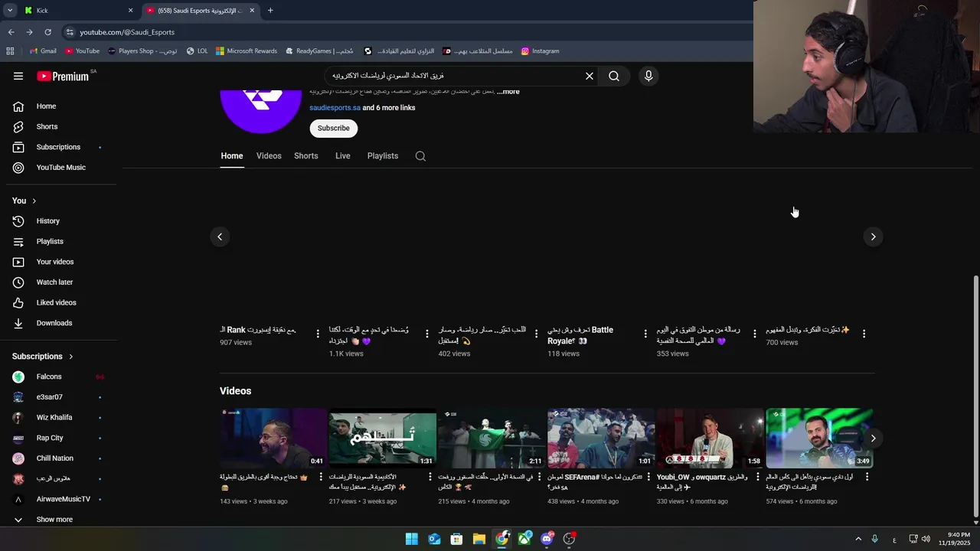Click the page vertical scrollbar thumb
The width and height of the screenshot is (980, 551).
(x=975, y=396)
